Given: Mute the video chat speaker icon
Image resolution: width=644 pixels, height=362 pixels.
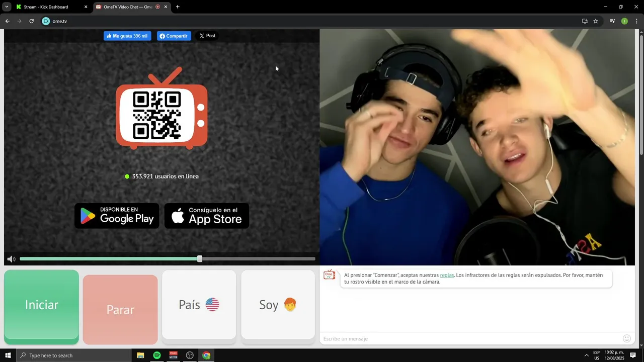Looking at the screenshot, I should pyautogui.click(x=11, y=259).
